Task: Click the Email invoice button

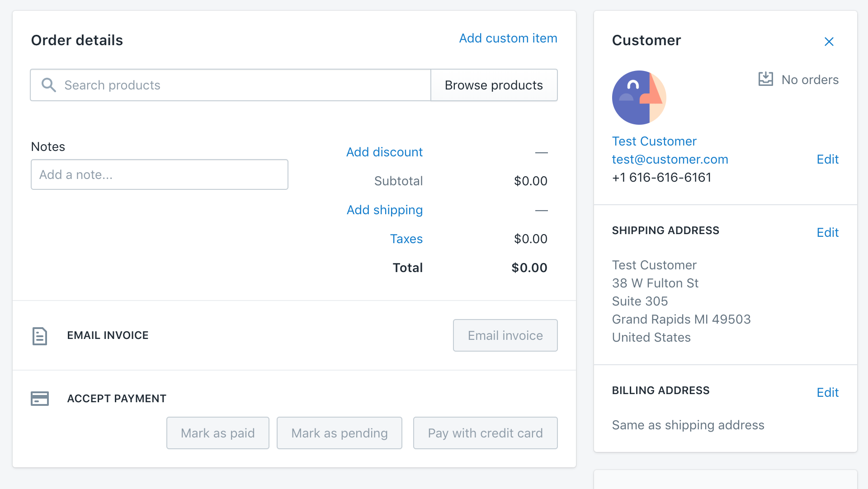Action: (505, 335)
